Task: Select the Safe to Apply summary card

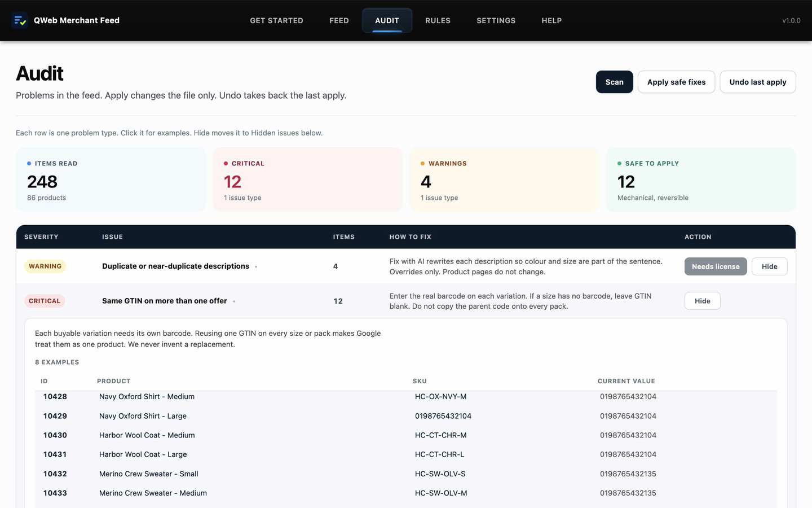Action: coord(701,180)
